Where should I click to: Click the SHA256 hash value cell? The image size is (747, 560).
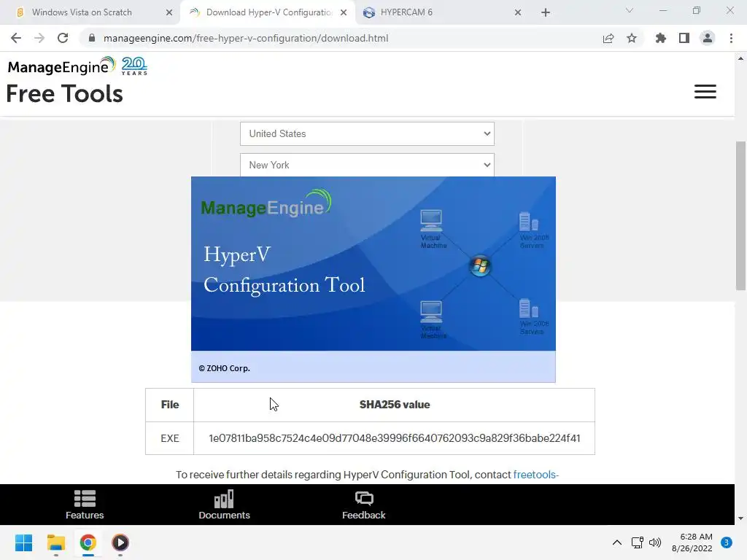[x=395, y=438]
